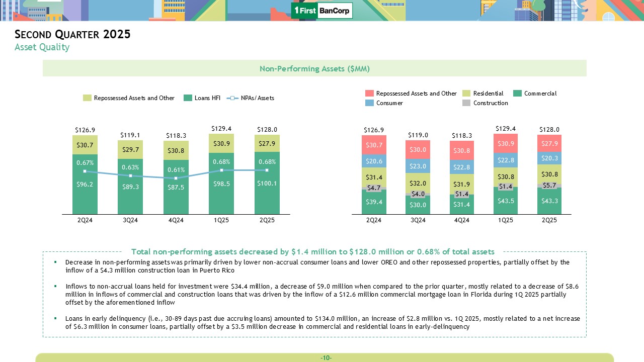644x362 pixels.
Task: Click the 0.61% NPAs/Assets line point
Action: click(x=176, y=178)
